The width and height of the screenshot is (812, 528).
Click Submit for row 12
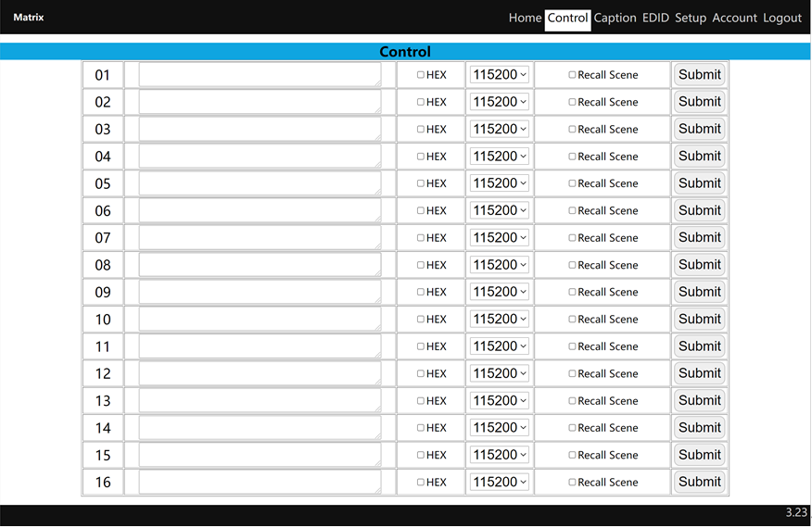(x=699, y=373)
